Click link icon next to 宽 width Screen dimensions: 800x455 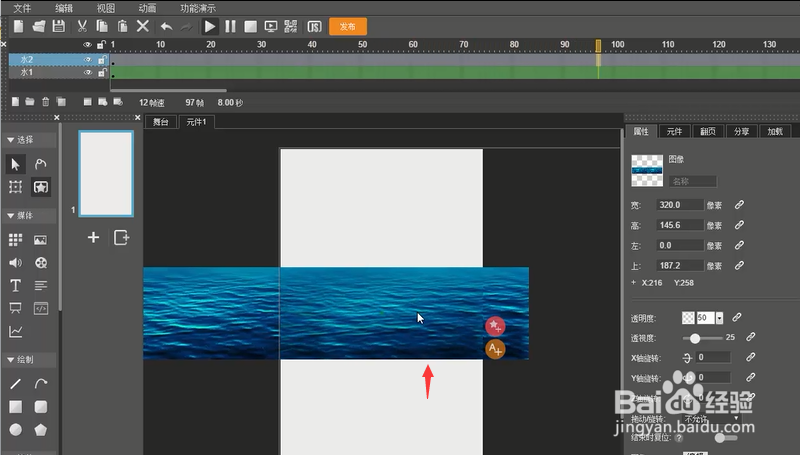click(x=739, y=205)
